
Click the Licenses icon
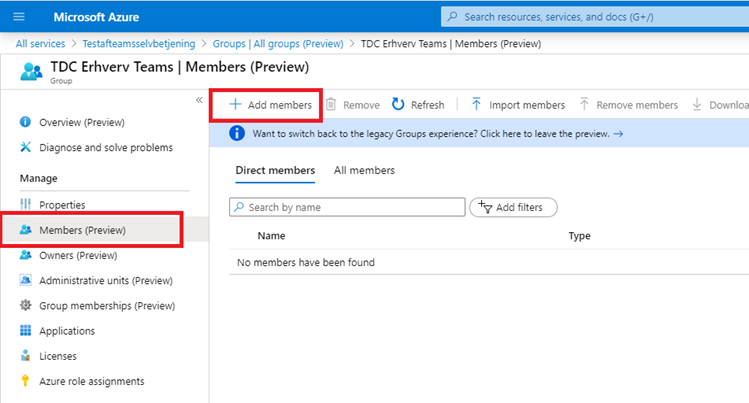tap(25, 356)
